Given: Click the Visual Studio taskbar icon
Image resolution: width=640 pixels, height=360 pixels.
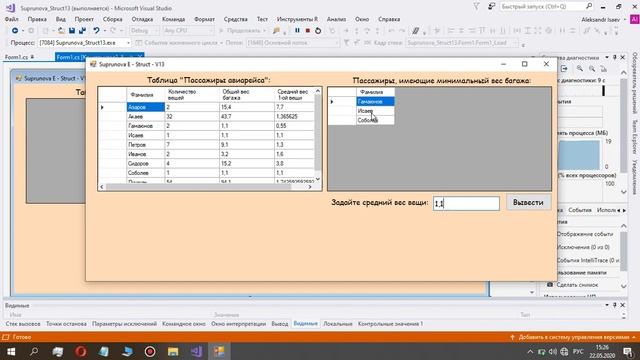Looking at the screenshot, I should point(196,351).
